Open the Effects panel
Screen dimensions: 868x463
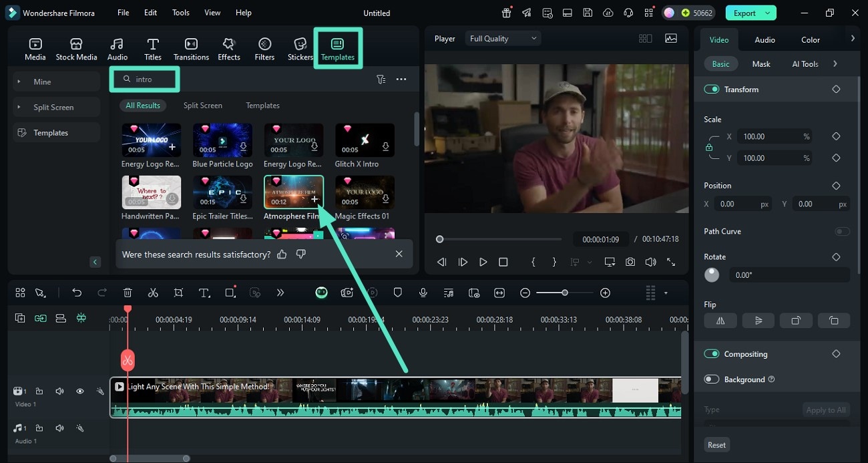tap(229, 49)
